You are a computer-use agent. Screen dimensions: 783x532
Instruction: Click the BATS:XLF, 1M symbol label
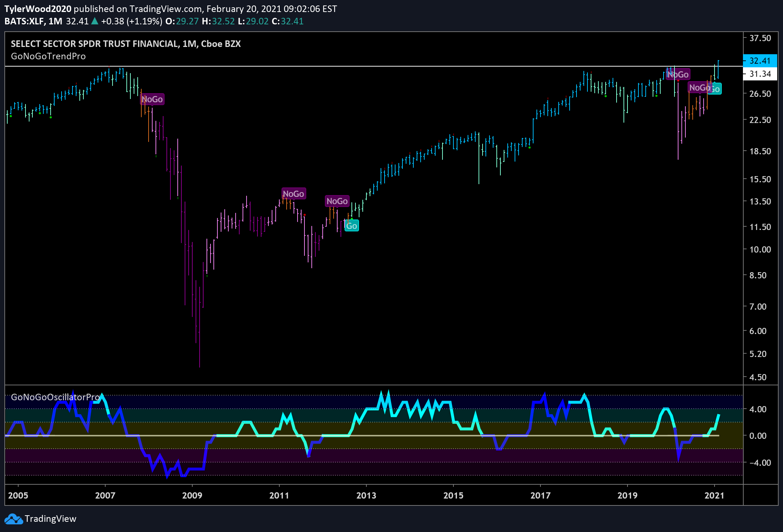tap(34, 21)
